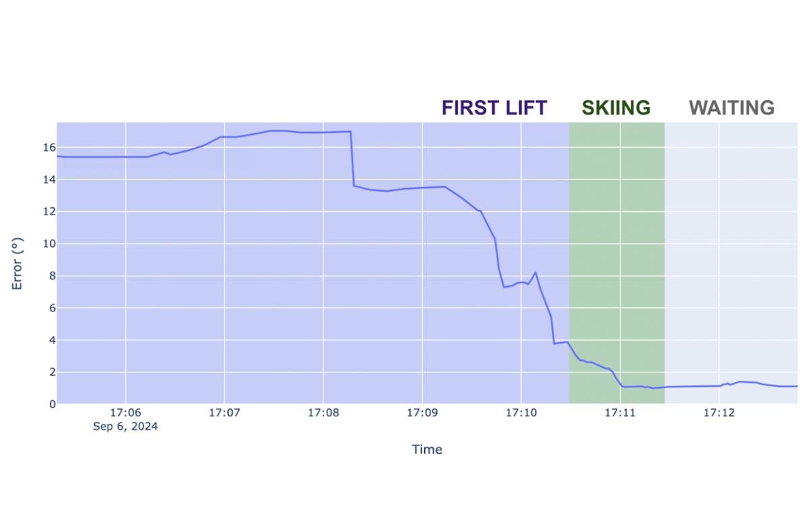The width and height of the screenshot is (812, 520).
Task: Click the 17:08 time tick label
Action: pyautogui.click(x=323, y=413)
